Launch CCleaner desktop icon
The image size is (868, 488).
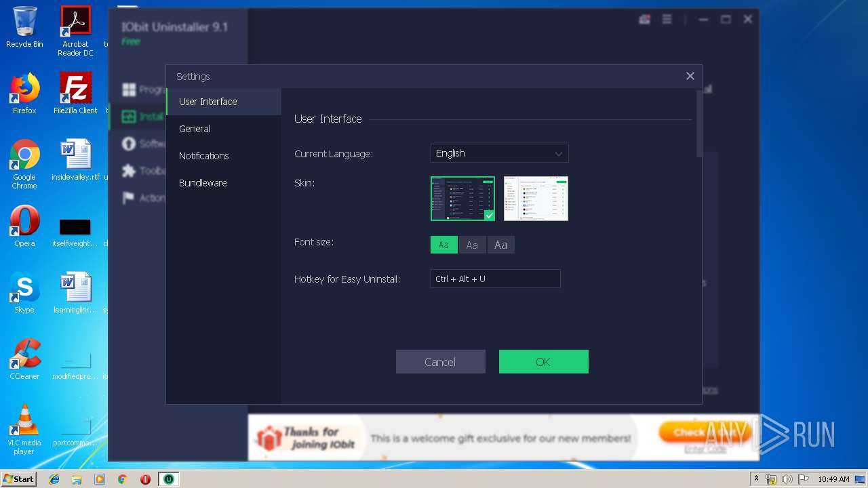(x=24, y=359)
